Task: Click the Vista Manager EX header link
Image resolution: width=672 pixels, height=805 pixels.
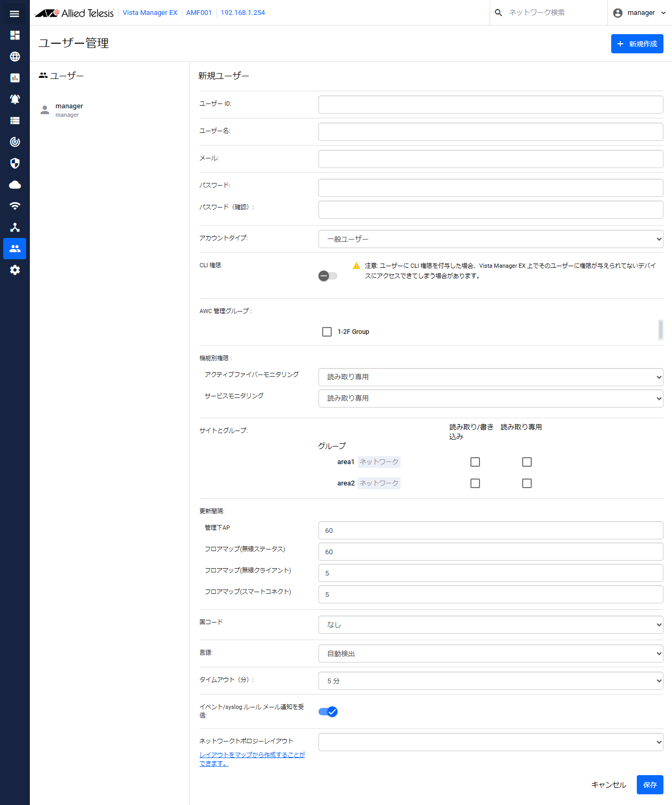Action: tap(150, 13)
